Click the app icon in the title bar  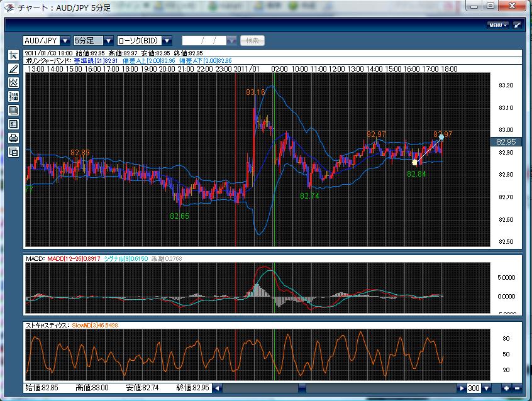pyautogui.click(x=9, y=7)
